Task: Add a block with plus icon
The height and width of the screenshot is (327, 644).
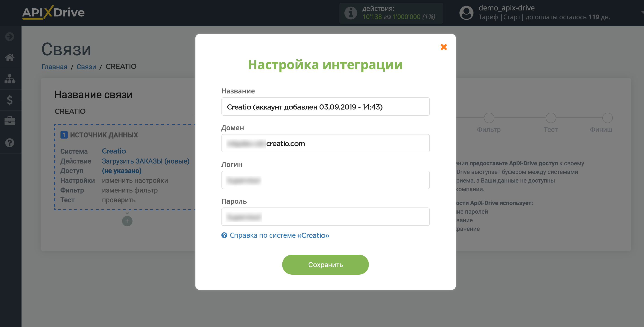Action: (x=127, y=221)
